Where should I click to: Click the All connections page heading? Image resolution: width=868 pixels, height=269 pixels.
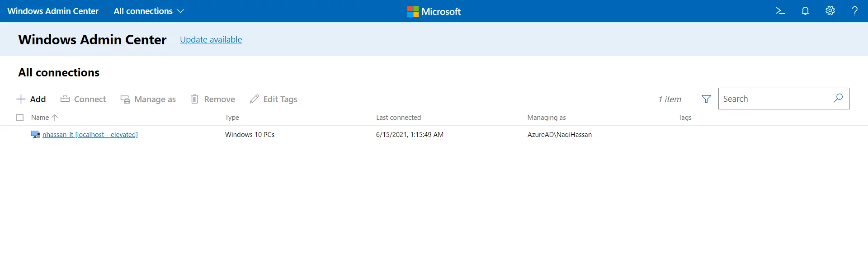tap(59, 73)
